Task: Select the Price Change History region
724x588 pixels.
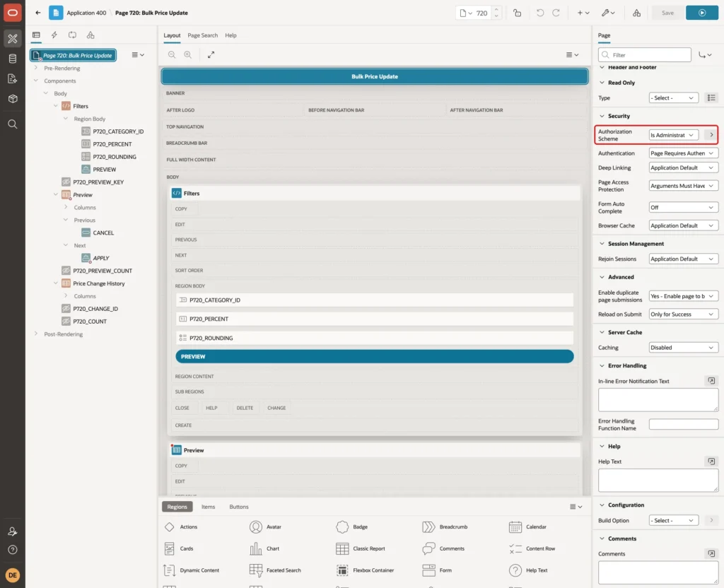Action: 99,283
